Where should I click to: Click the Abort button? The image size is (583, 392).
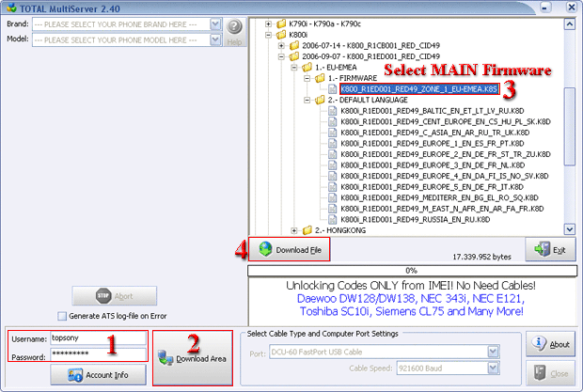click(115, 296)
